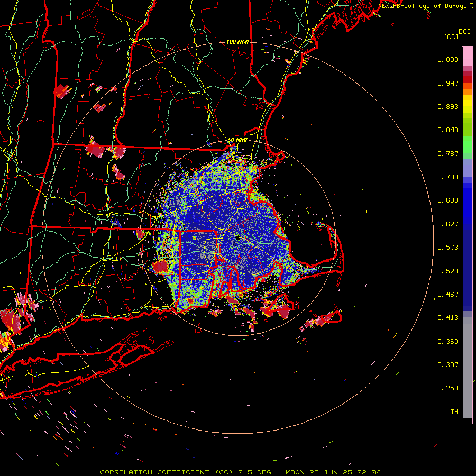Select the 0.307 scale value

tap(448, 365)
